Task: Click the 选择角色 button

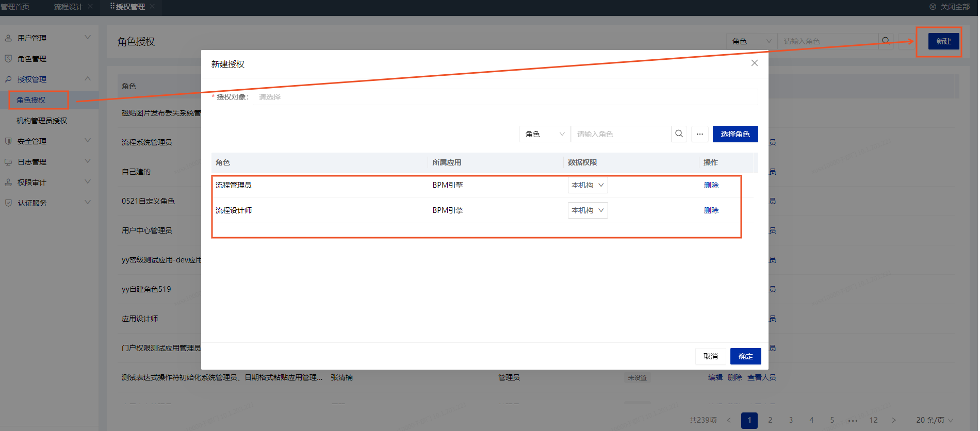Action: [735, 134]
